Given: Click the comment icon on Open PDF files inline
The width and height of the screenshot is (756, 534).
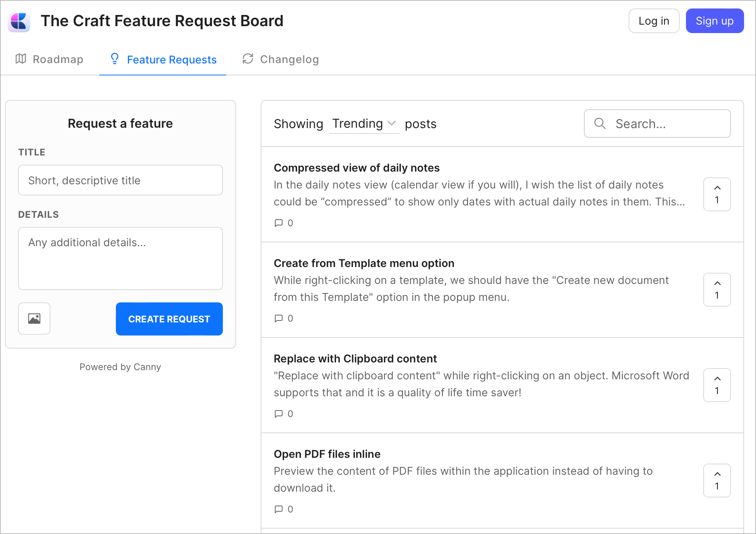Looking at the screenshot, I should point(279,509).
